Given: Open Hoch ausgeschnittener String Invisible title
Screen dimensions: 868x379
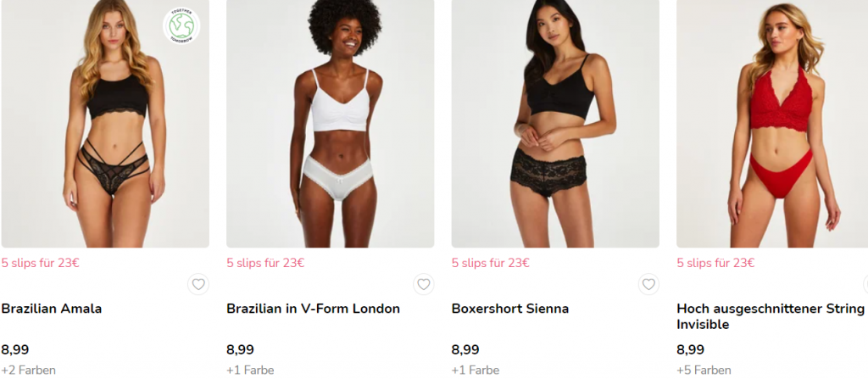Looking at the screenshot, I should pyautogui.click(x=771, y=316).
